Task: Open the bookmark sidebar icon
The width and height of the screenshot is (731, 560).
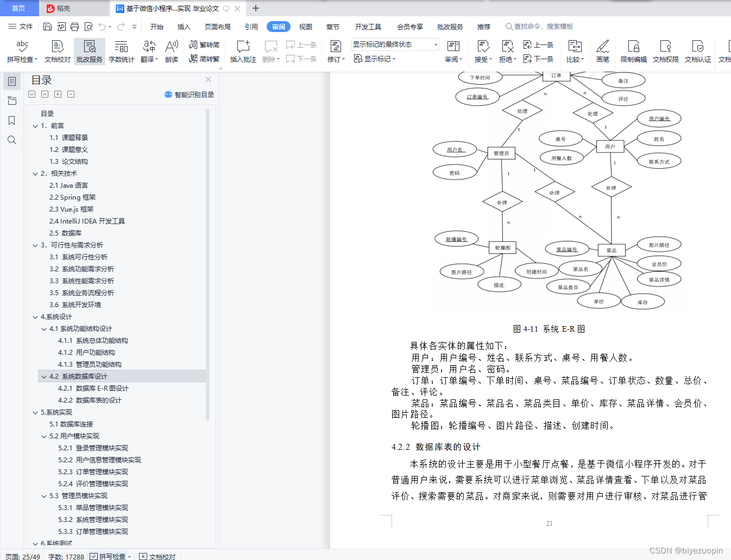Action: [12, 120]
